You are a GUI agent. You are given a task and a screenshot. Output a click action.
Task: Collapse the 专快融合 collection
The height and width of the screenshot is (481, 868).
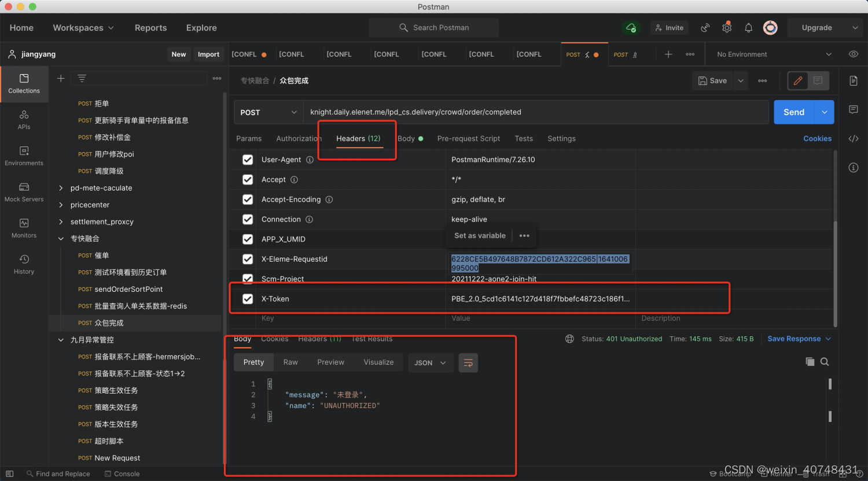[61, 238]
